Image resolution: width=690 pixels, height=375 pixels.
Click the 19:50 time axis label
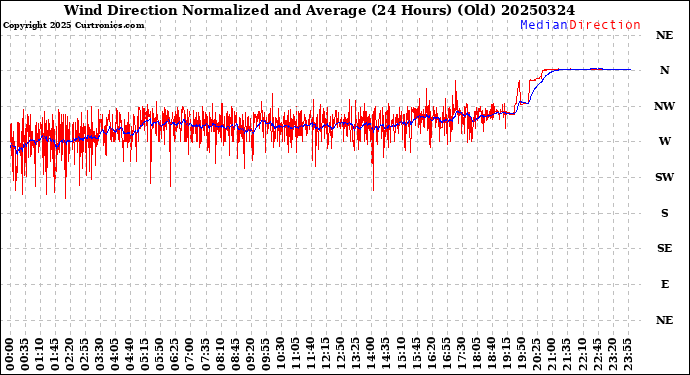click(x=521, y=355)
